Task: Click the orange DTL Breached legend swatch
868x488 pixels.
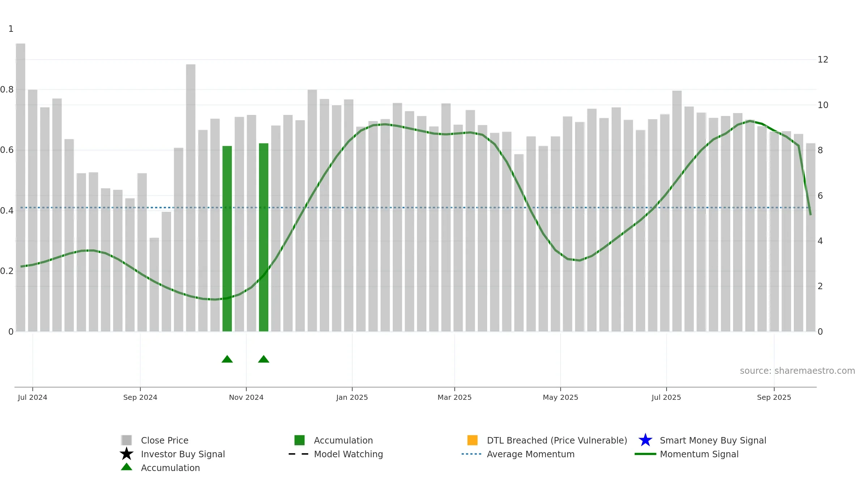Action: click(x=472, y=440)
